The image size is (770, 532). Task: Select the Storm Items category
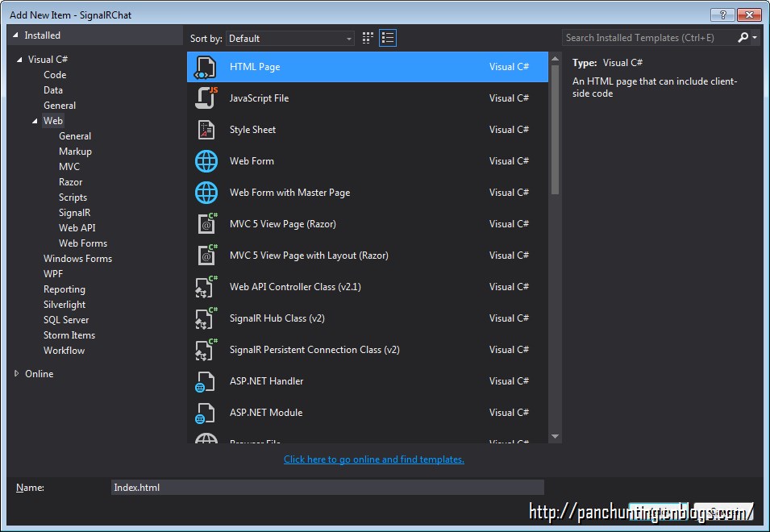(69, 335)
